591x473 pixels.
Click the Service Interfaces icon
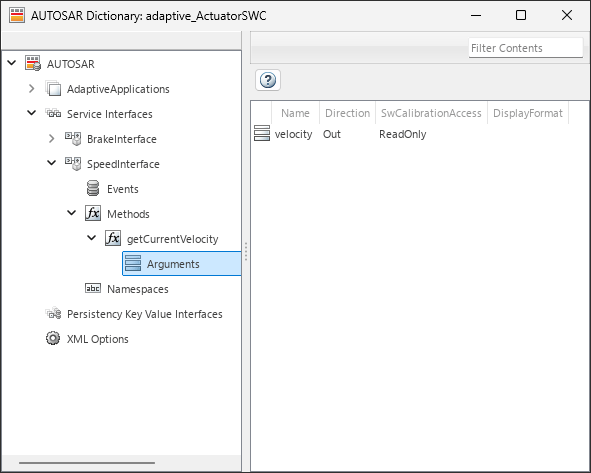53,113
